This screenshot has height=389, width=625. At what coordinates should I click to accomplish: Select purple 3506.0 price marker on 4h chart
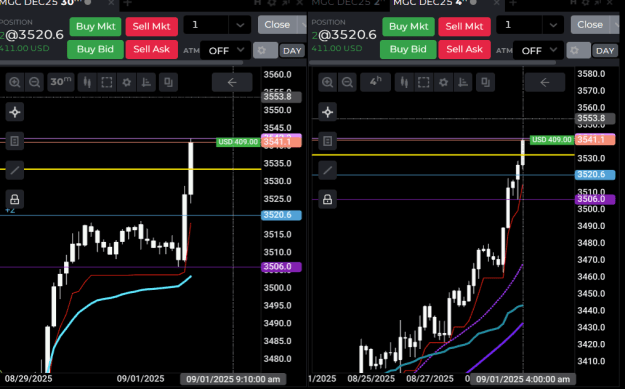pos(595,199)
